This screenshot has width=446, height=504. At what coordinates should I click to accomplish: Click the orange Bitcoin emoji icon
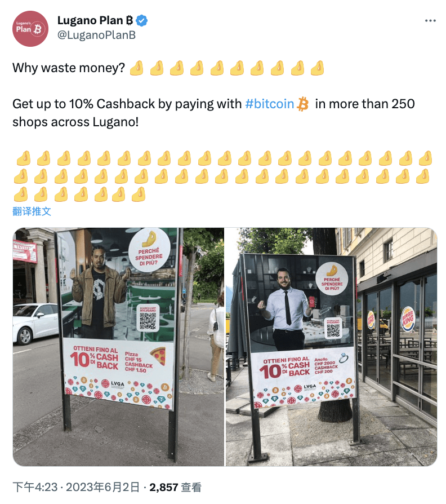tap(302, 104)
